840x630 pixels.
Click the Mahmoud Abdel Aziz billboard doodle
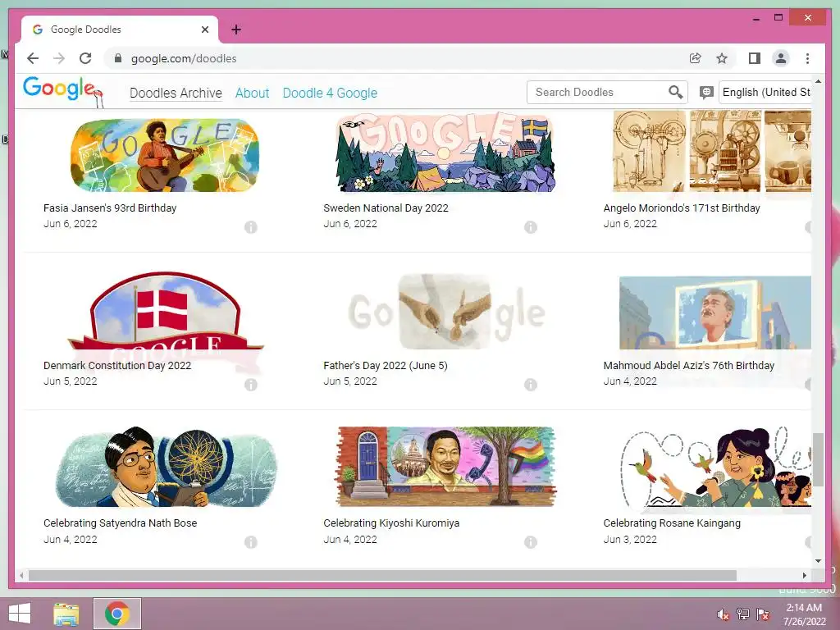coord(715,313)
